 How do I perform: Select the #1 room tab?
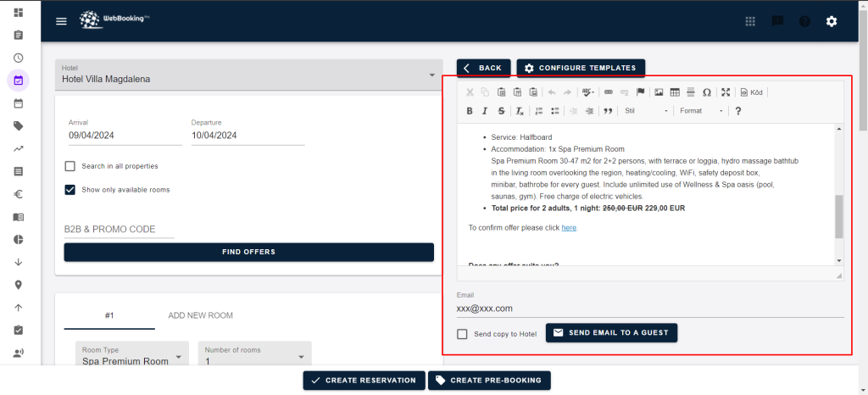click(x=109, y=315)
